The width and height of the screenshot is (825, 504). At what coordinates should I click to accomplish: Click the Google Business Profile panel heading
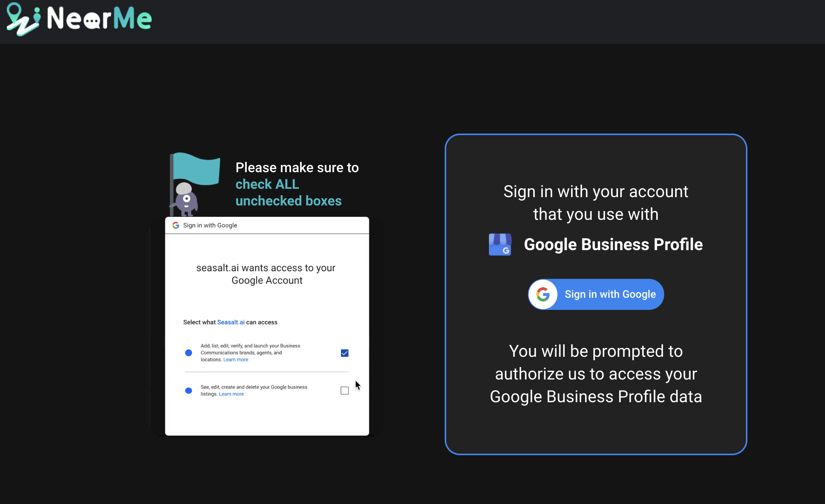tap(613, 244)
